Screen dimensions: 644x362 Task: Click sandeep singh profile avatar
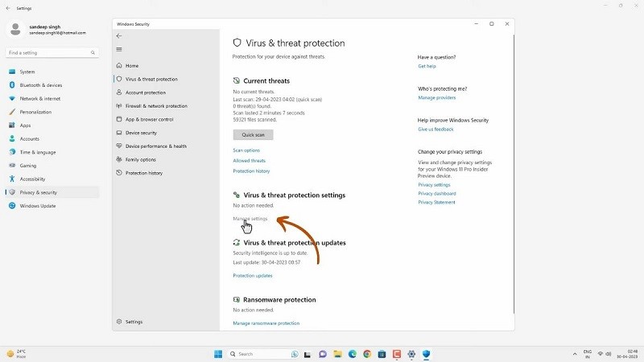(15, 29)
